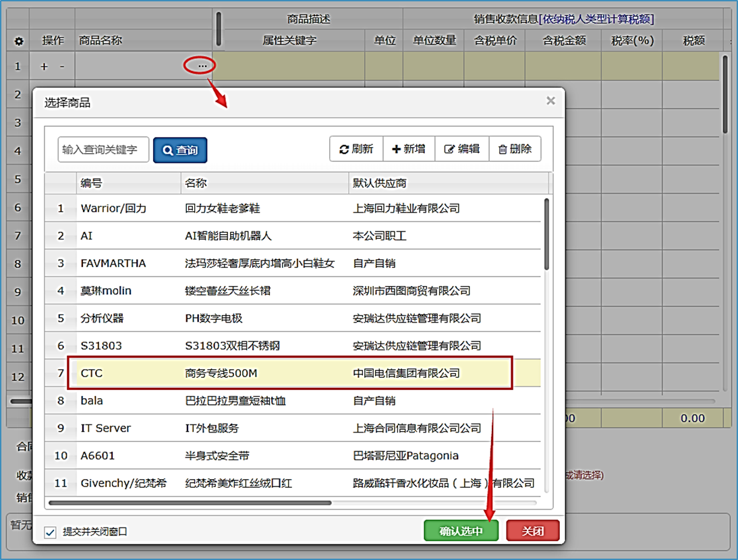Select the A6601 半身式安全带 row

click(x=293, y=455)
